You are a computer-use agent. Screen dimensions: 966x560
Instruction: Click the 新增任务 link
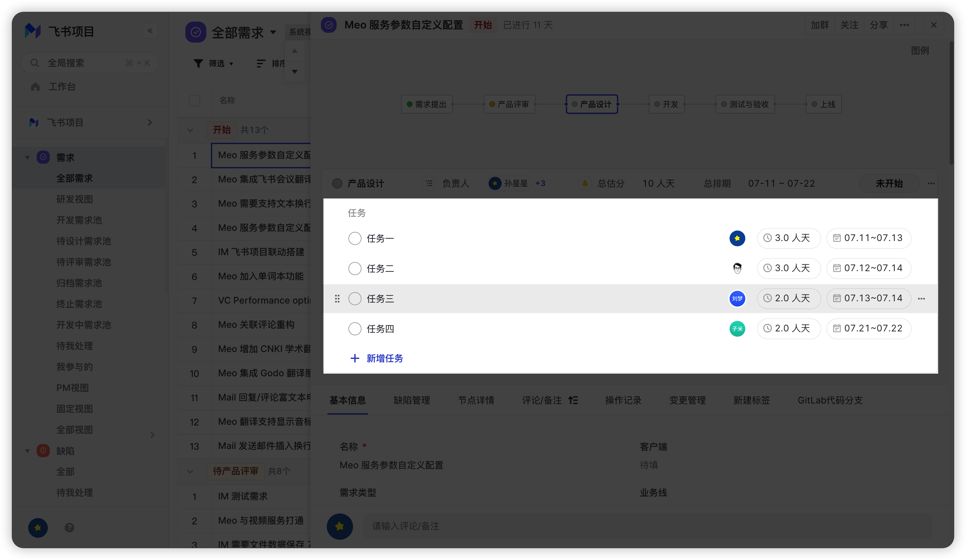tap(384, 358)
